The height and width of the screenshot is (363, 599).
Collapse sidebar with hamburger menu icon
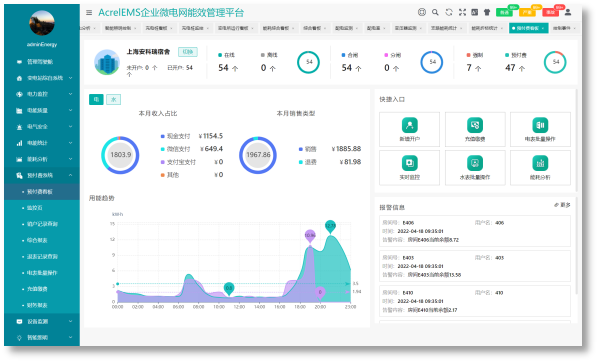[89, 13]
